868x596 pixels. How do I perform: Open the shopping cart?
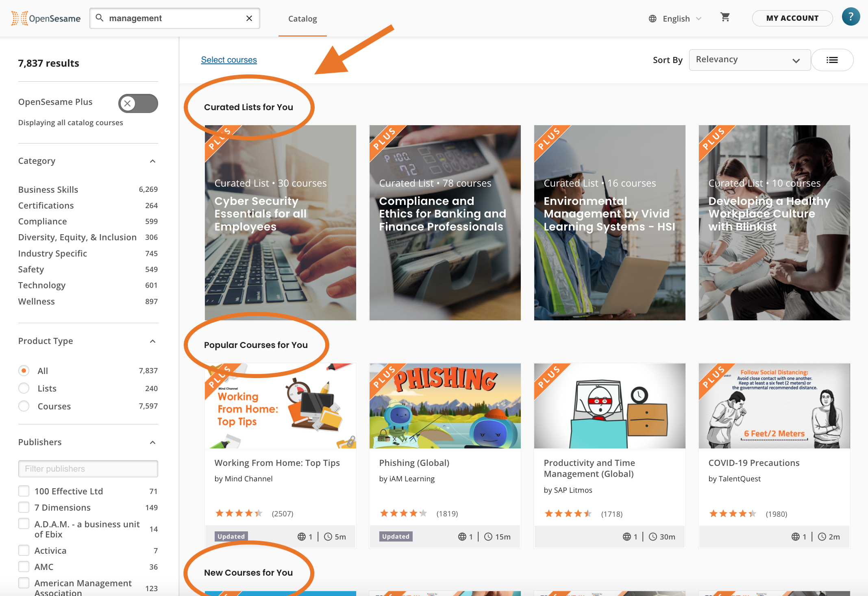click(725, 17)
